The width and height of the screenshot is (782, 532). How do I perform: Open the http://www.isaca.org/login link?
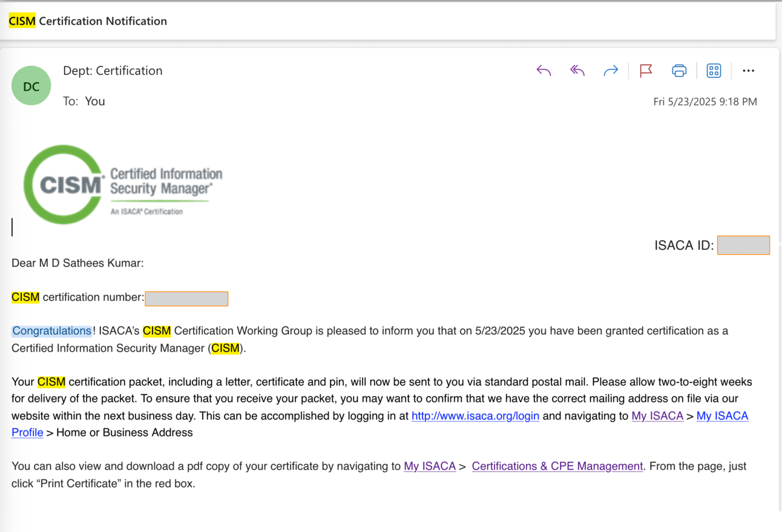click(x=475, y=416)
